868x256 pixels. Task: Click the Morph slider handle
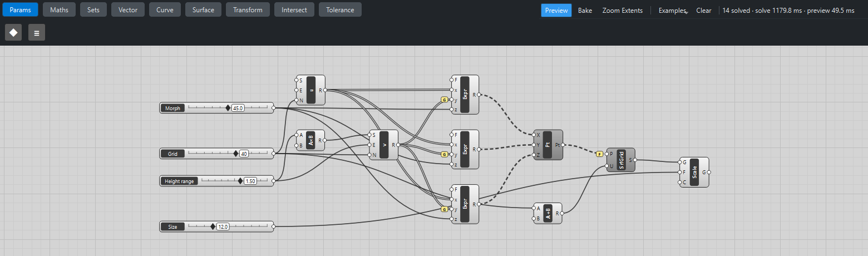click(228, 108)
